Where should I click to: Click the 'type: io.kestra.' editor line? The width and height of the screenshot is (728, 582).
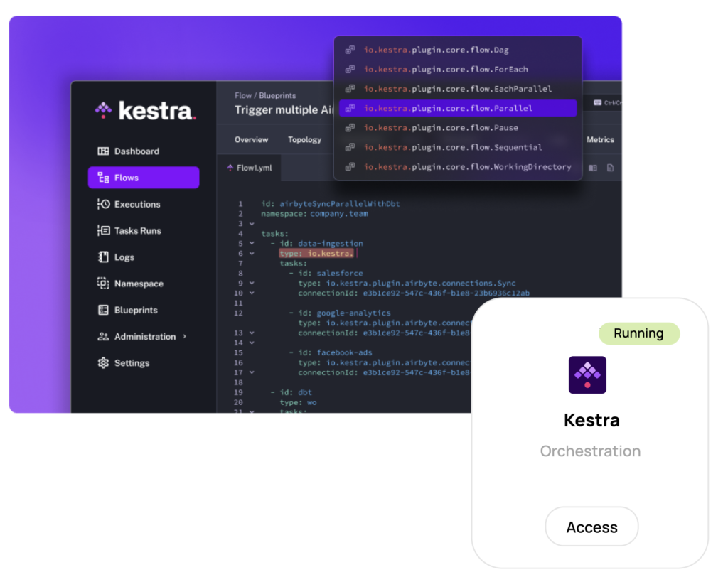pyautogui.click(x=316, y=254)
